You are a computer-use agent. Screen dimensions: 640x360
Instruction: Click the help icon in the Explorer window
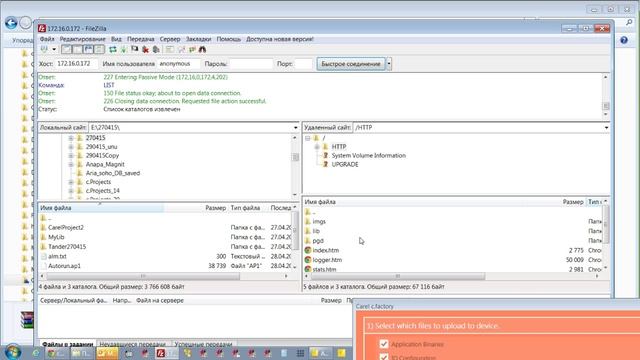tap(624, 40)
